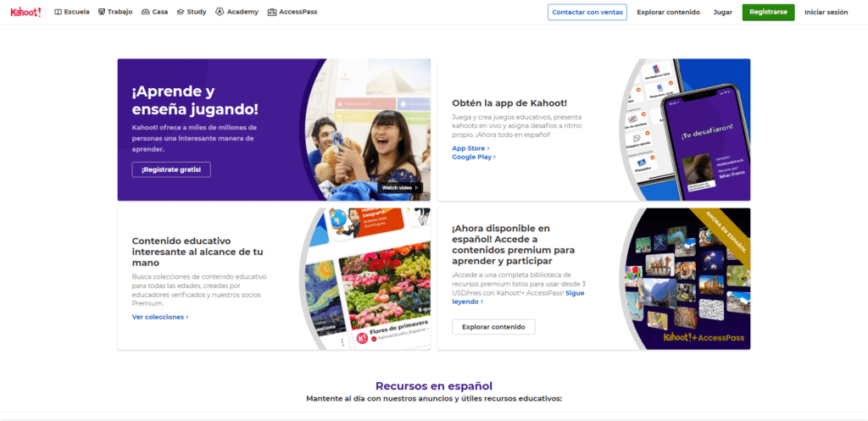Viewport: 868px width, 421px height.
Task: Click the ¡Regístrate gratis! button
Action: [x=171, y=169]
